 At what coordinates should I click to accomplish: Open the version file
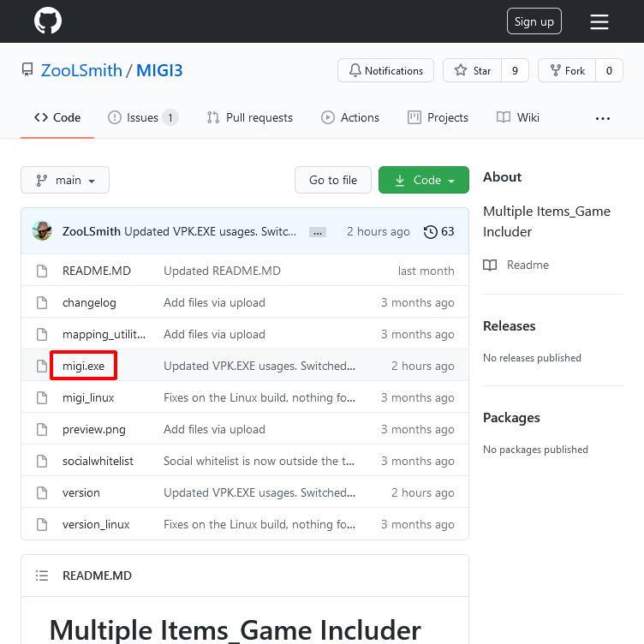point(80,492)
